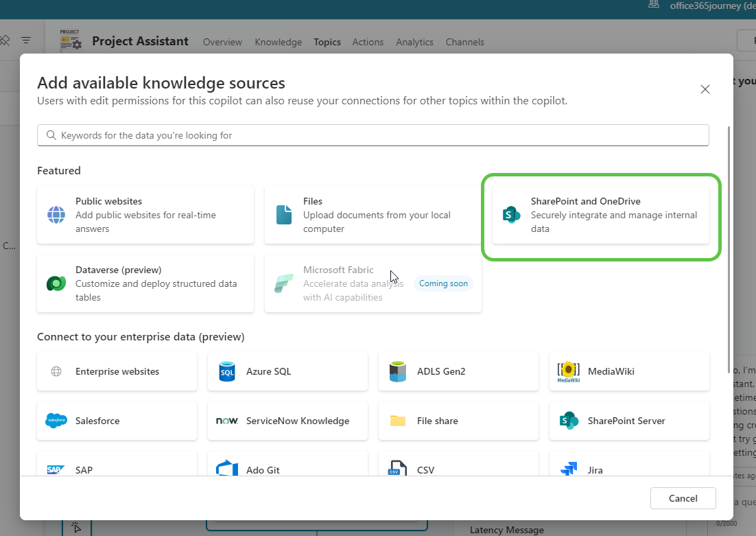This screenshot has height=536, width=756.
Task: Select the Dataverse (preview) icon
Action: (56, 283)
